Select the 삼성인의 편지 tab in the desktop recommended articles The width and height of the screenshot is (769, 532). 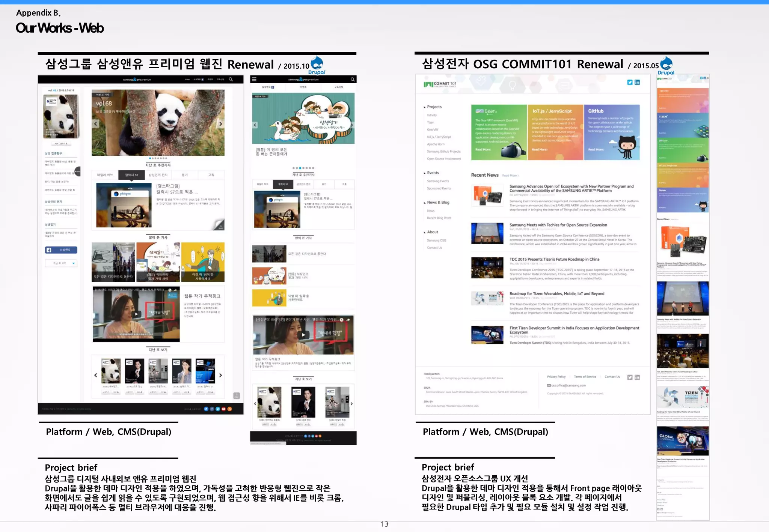click(x=158, y=175)
